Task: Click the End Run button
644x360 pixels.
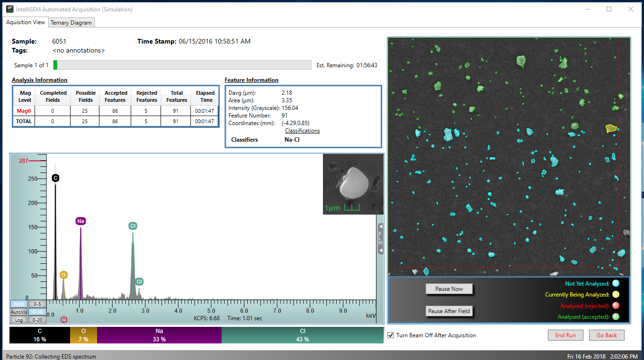Action: 565,335
